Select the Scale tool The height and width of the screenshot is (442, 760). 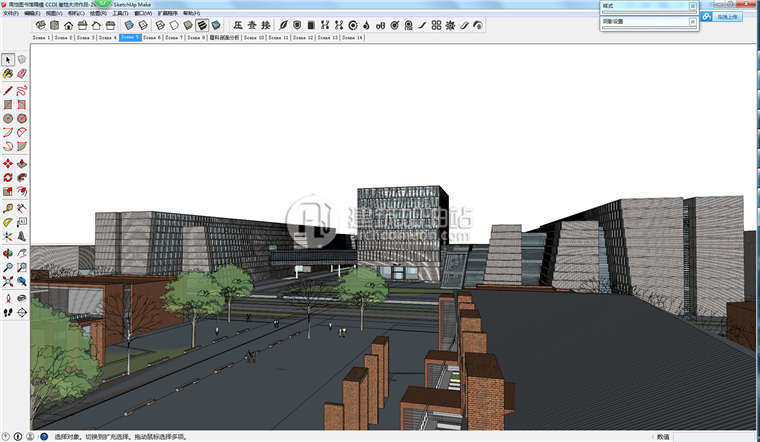point(8,192)
